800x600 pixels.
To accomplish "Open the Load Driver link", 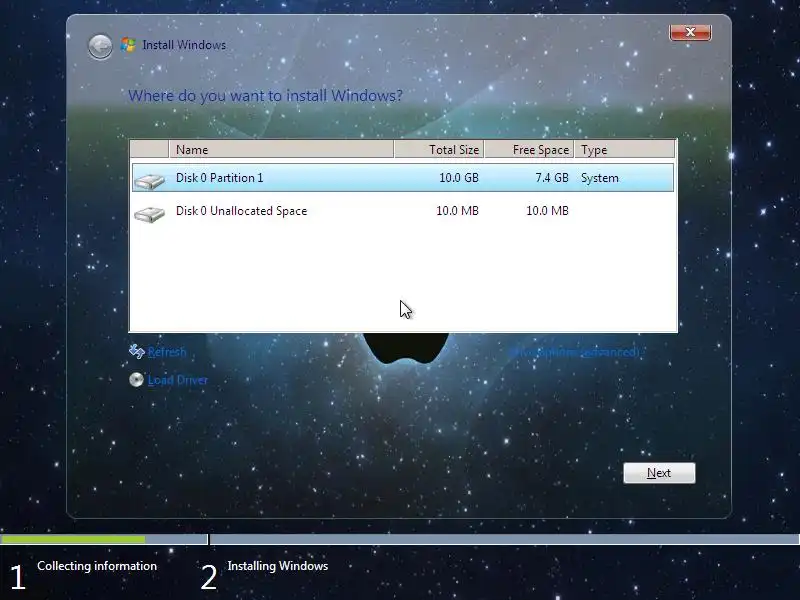I will pyautogui.click(x=178, y=380).
